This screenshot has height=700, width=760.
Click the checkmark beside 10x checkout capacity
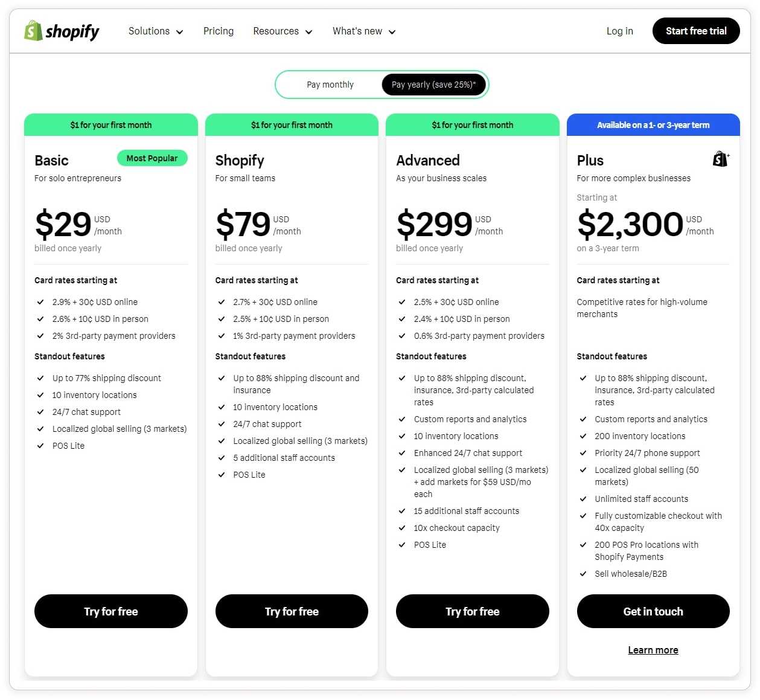click(x=402, y=528)
